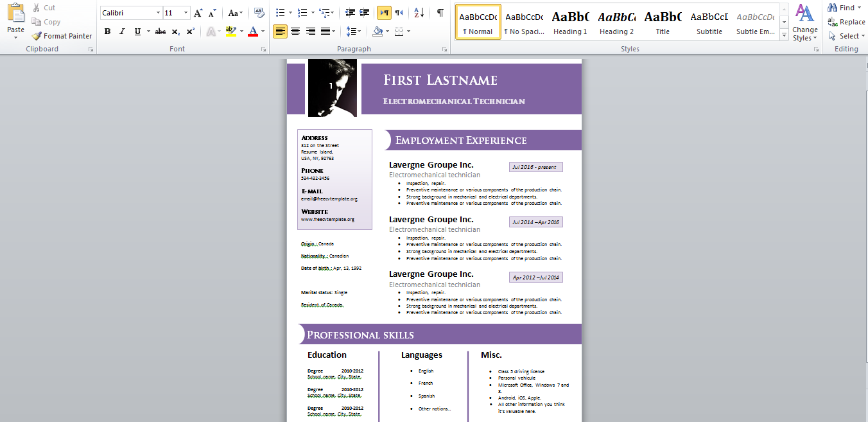Apply the current red font color swatch
Screen dimensions: 868x422
253,31
